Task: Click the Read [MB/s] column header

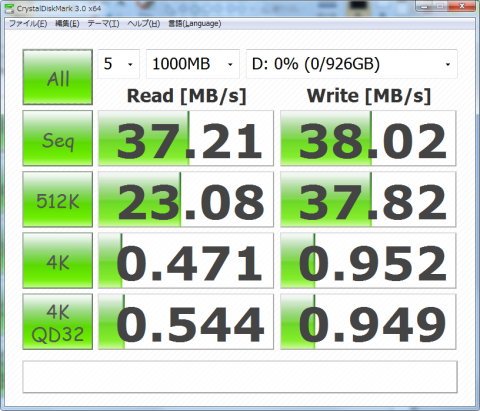Action: pos(186,96)
